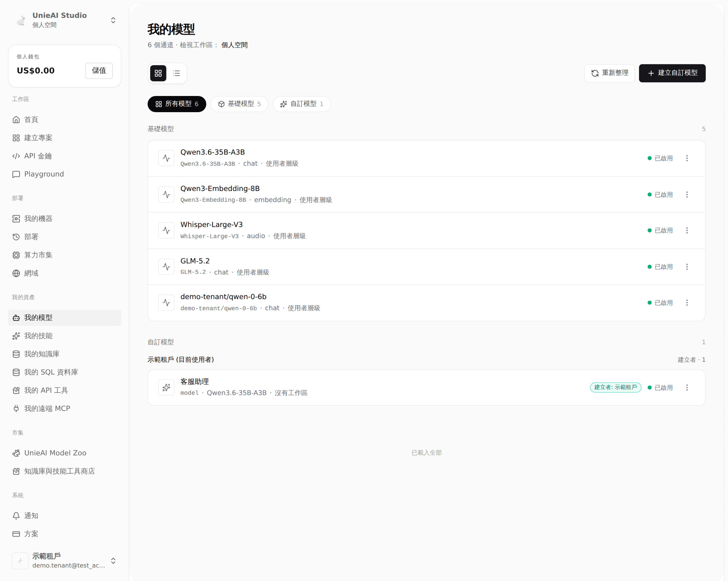This screenshot has width=728, height=581.
Task: Click the 重新整理 refresh button
Action: click(609, 73)
